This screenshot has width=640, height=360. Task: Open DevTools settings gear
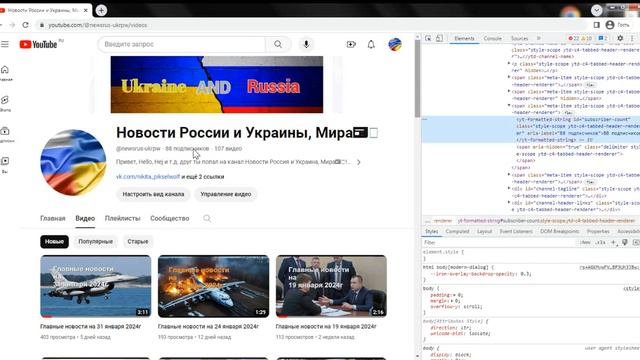(x=620, y=38)
